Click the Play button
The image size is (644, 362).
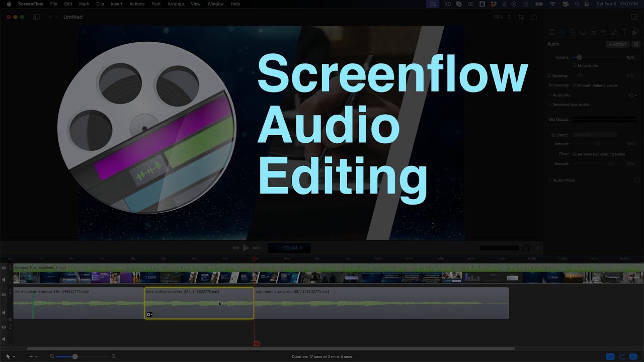tap(246, 248)
